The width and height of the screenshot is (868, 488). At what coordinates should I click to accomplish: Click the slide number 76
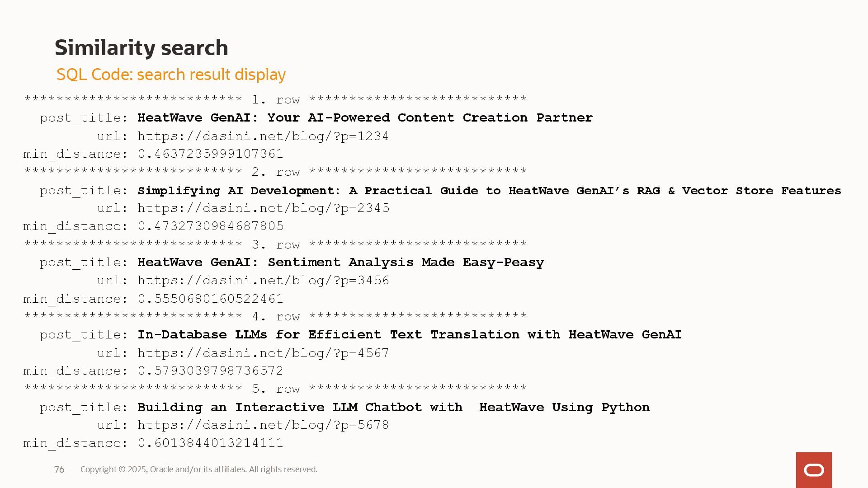click(x=59, y=469)
